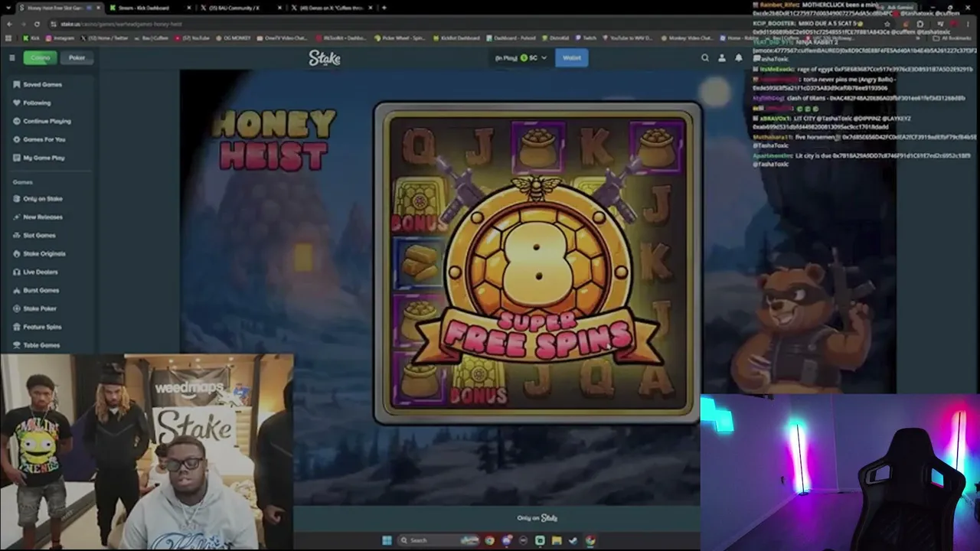The height and width of the screenshot is (551, 980).
Task: Click the Table Games sidebar icon
Action: (x=17, y=345)
